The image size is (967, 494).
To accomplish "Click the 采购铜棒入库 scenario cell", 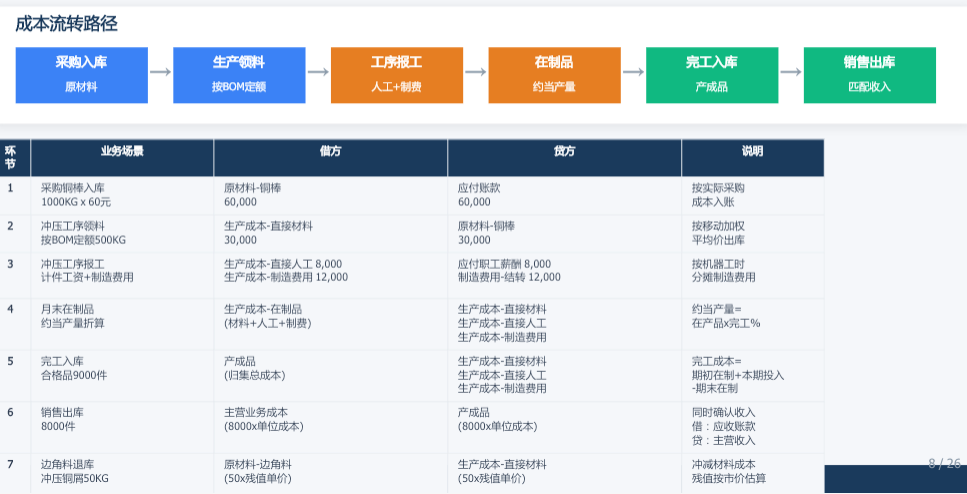I will tap(122, 196).
